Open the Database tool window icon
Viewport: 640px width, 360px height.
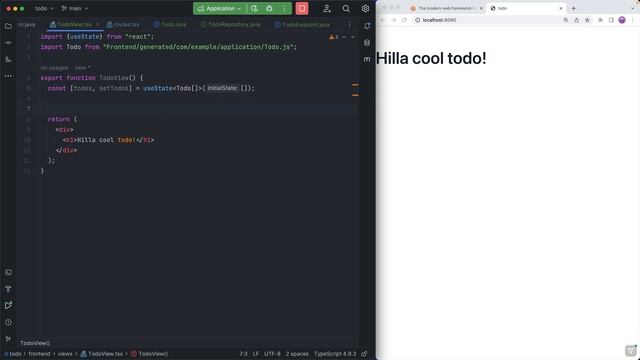tap(367, 42)
